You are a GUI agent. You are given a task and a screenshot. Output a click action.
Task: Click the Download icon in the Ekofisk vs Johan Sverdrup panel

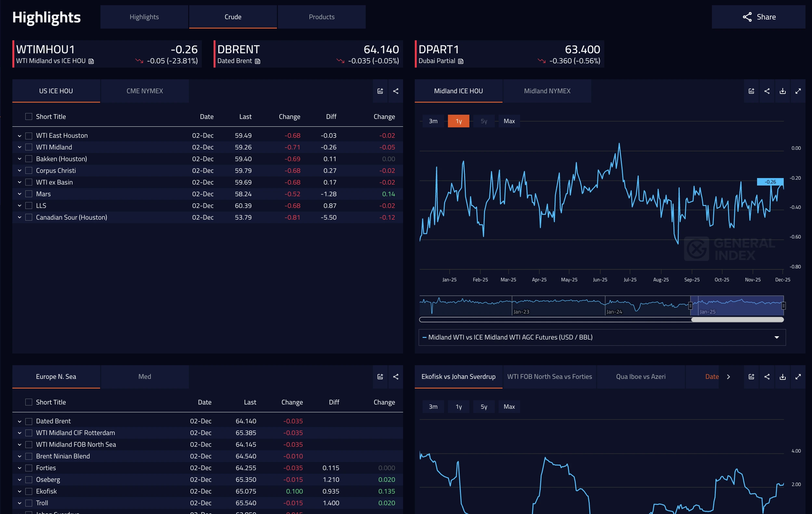[782, 377]
